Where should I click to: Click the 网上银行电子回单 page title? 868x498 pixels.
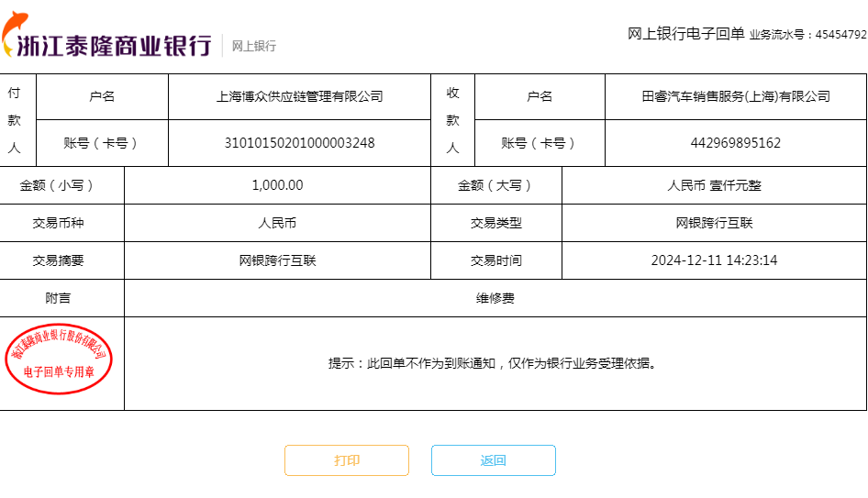(x=685, y=34)
